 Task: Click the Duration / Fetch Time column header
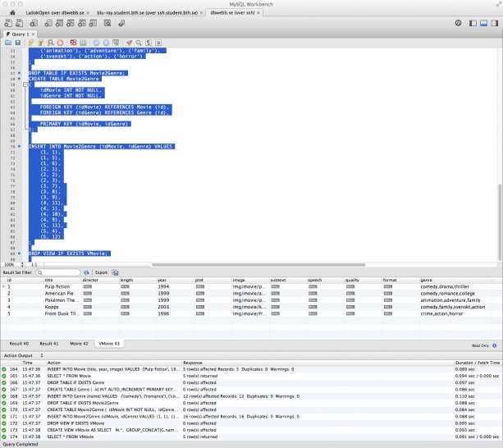click(x=478, y=363)
